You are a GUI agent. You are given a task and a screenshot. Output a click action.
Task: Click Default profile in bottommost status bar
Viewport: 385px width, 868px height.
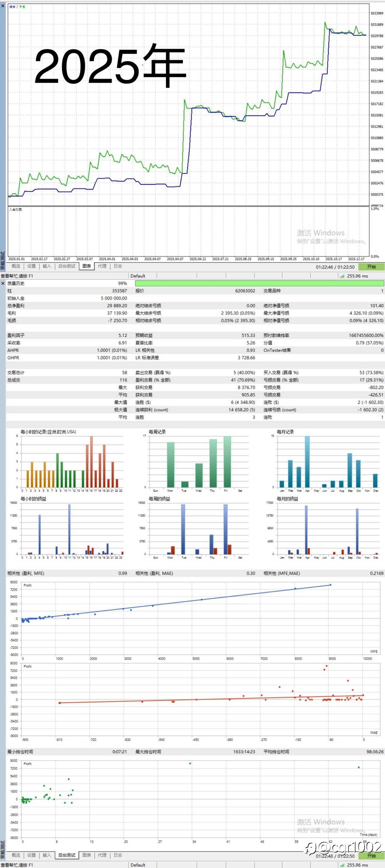(138, 865)
